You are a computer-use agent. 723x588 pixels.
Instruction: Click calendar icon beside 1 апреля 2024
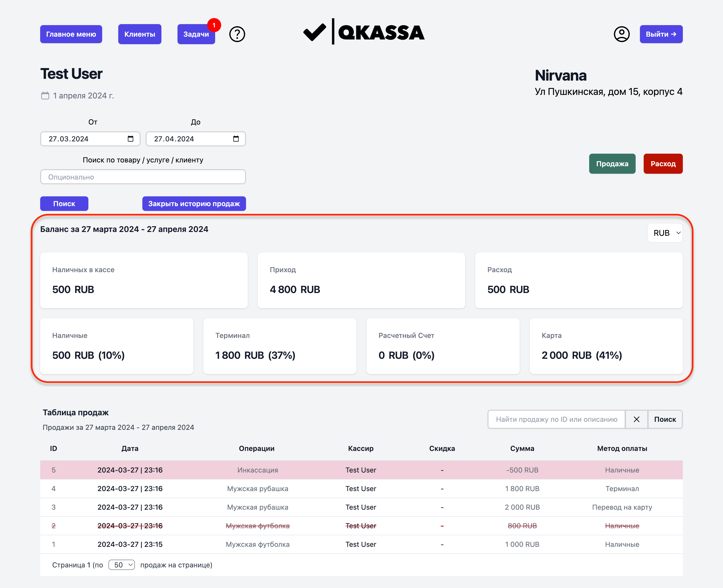[x=45, y=96]
